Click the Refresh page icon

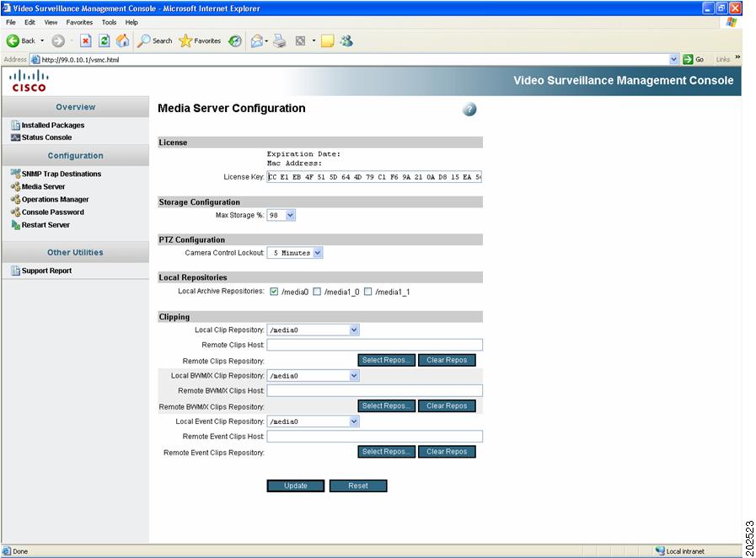[105, 41]
